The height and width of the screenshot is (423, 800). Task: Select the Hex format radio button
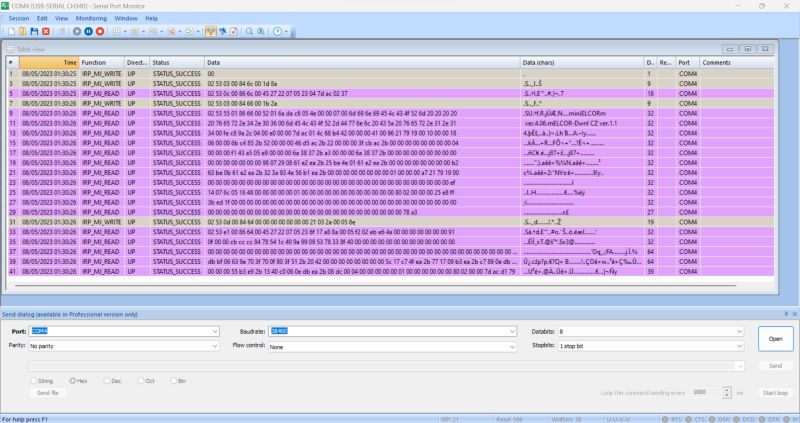coord(72,381)
